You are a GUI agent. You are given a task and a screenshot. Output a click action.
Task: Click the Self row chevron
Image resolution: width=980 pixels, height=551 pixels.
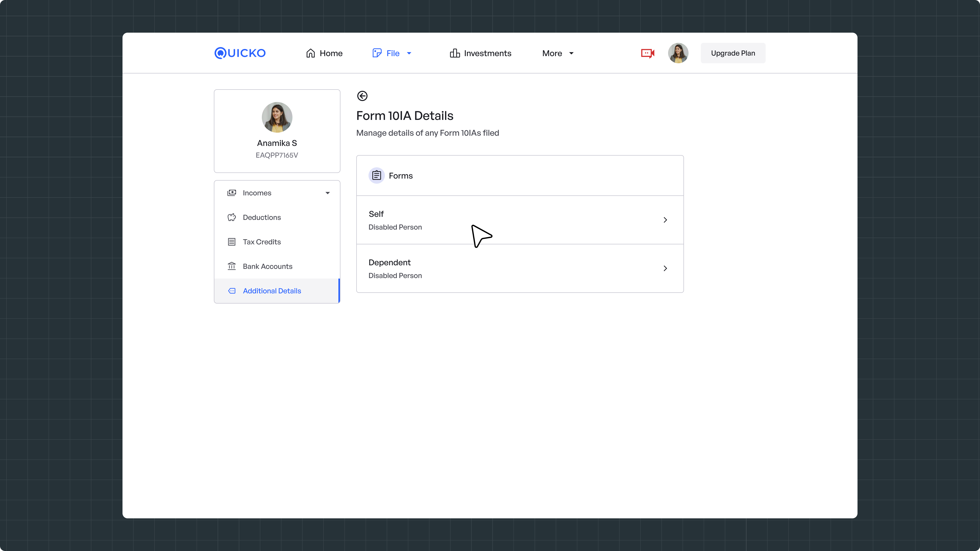coord(665,220)
